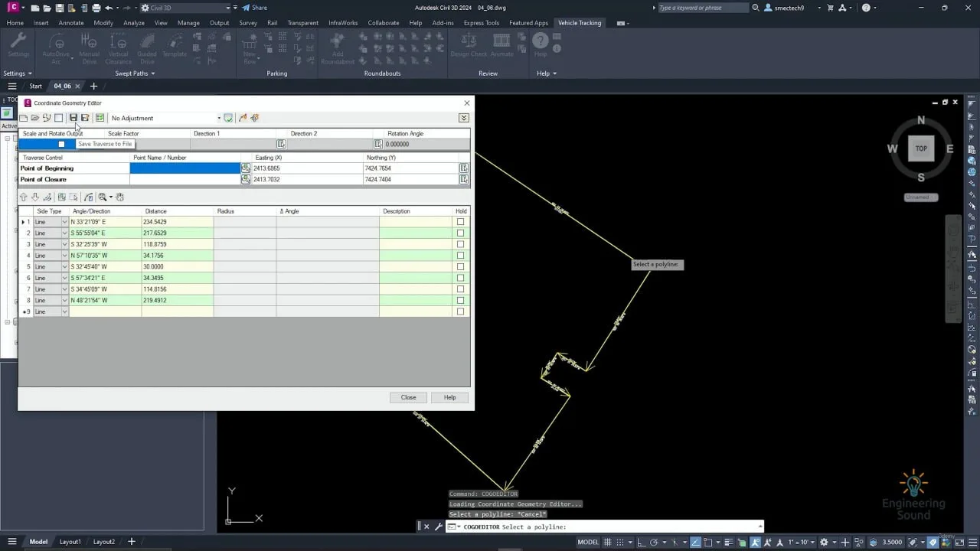
Task: Open the No Adjustment method dropdown
Action: [x=219, y=118]
